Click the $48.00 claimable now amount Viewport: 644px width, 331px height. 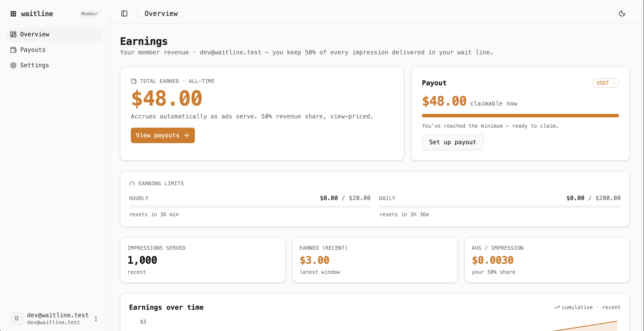tap(444, 101)
